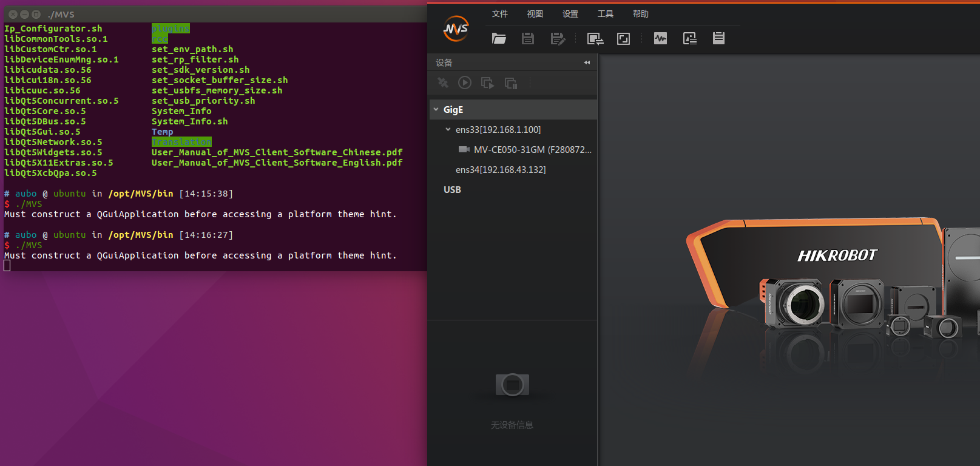Click set_env_path.sh in terminal

pyautogui.click(x=192, y=49)
